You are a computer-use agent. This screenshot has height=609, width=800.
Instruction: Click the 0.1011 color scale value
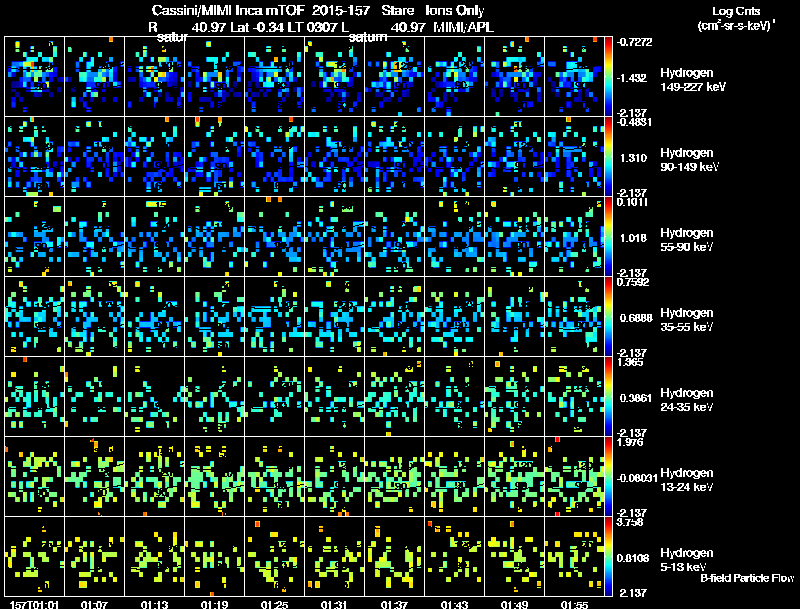click(x=632, y=202)
